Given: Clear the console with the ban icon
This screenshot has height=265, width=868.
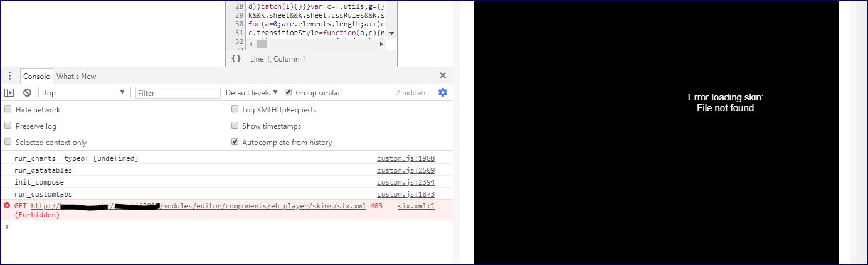Looking at the screenshot, I should pos(27,92).
